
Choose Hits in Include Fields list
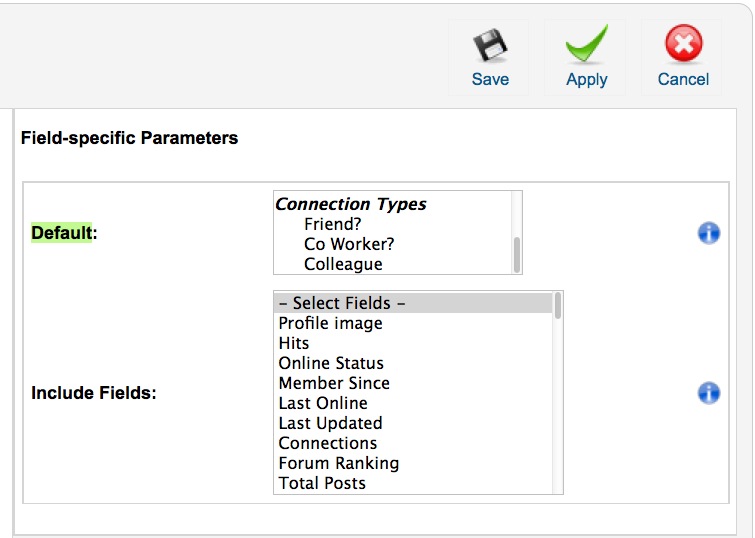click(414, 343)
